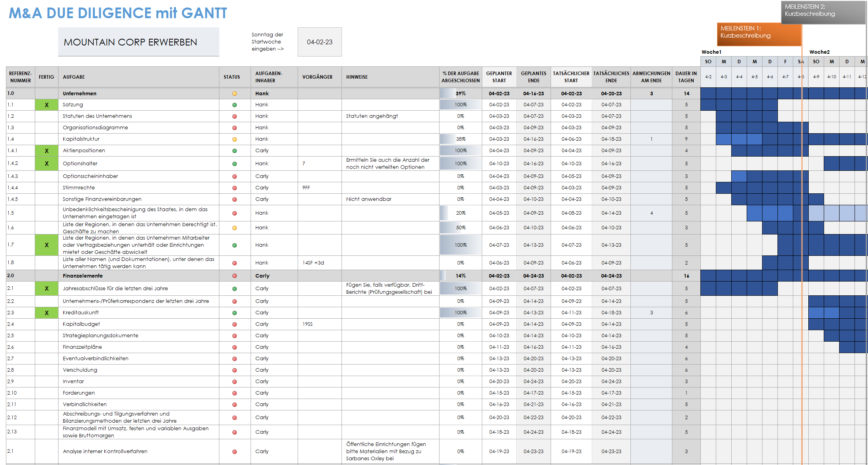Image resolution: width=868 pixels, height=465 pixels.
Task: Select the ABWEICHUNGEN AM ENDE column header
Action: click(651, 77)
